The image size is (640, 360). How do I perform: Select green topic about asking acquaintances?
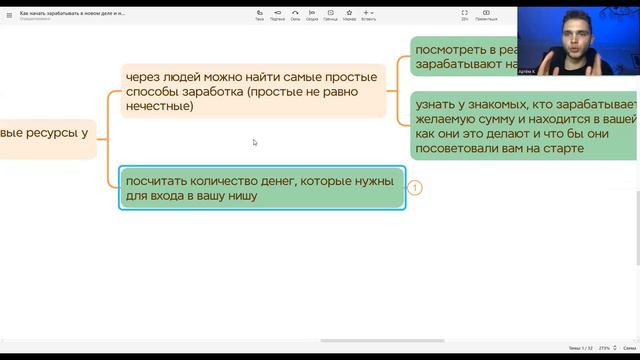(523, 126)
